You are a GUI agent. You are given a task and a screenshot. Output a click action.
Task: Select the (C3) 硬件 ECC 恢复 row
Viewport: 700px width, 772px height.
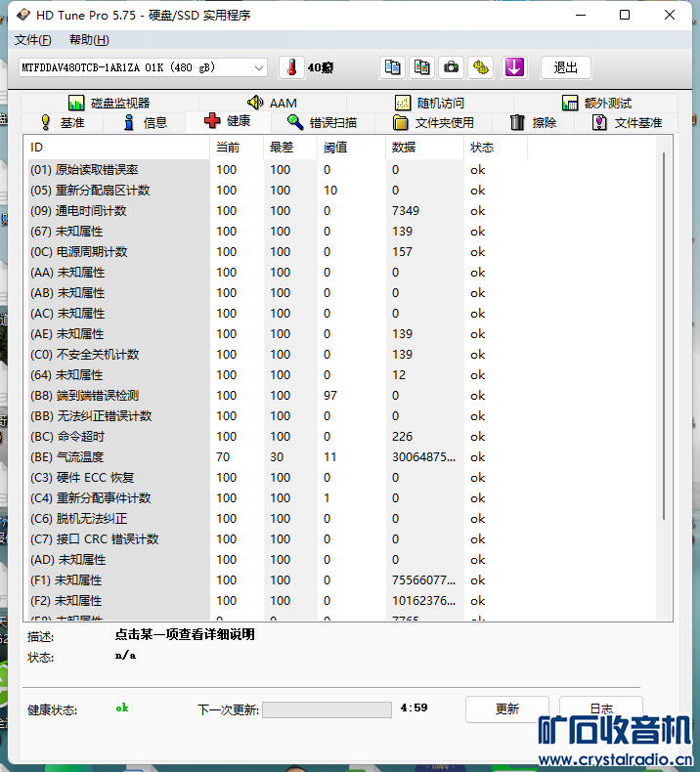tap(341, 478)
